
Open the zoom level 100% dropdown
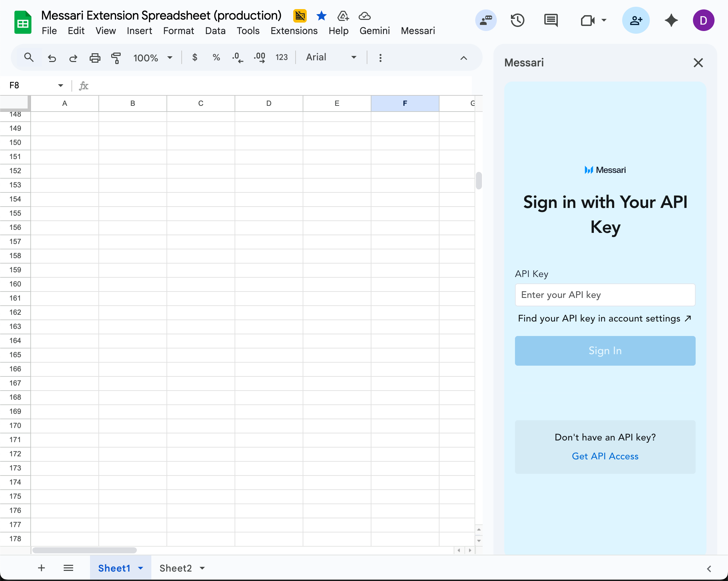[x=153, y=58]
